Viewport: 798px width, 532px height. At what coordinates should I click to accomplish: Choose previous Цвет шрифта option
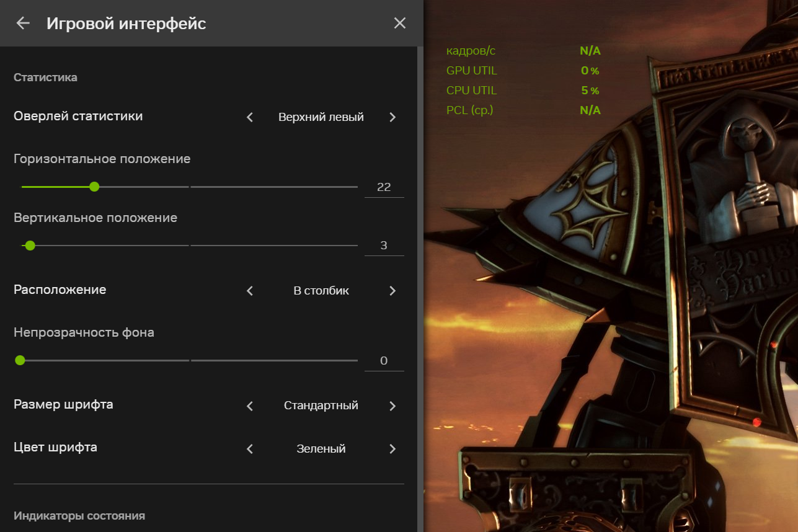point(250,449)
